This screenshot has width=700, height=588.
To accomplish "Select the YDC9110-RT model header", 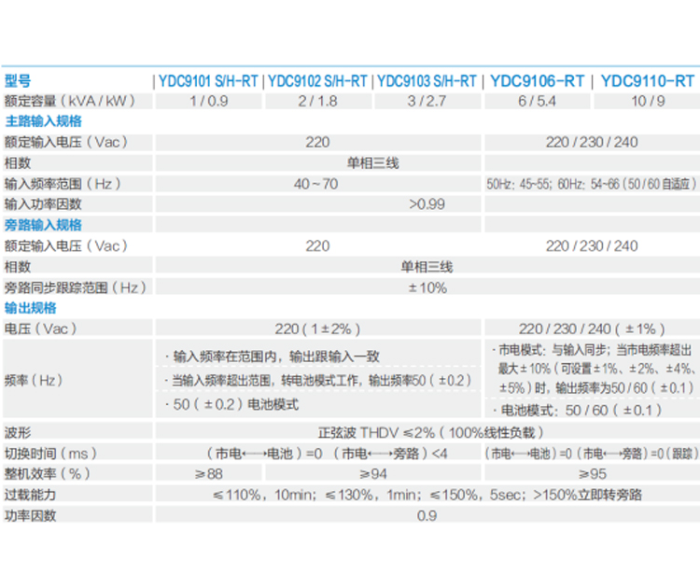I will [x=648, y=81].
